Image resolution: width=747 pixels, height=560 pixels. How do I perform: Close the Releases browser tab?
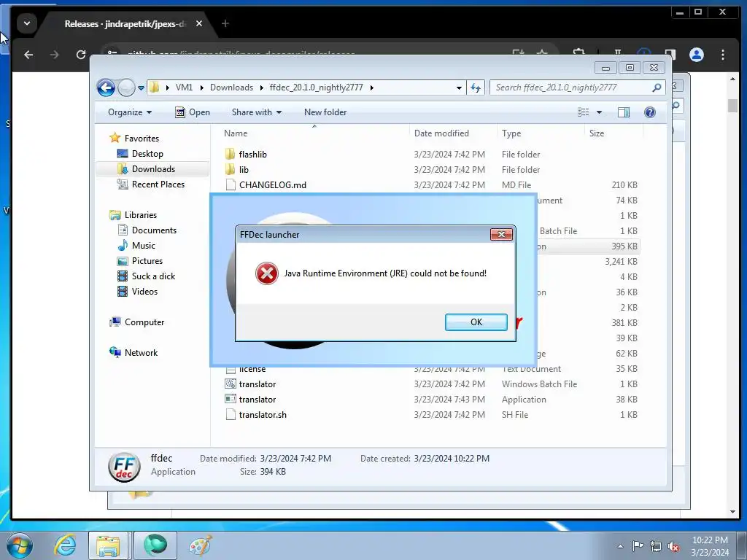[199, 23]
